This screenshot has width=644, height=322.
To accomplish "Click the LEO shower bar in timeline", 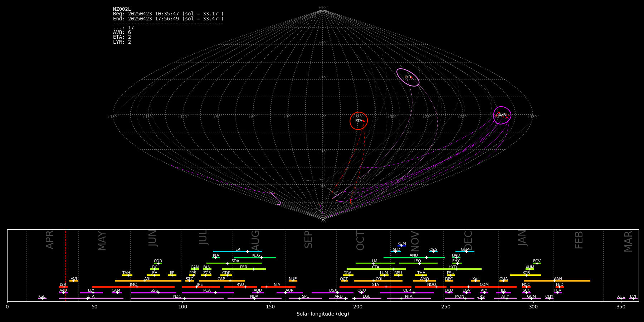I will (x=418, y=263).
